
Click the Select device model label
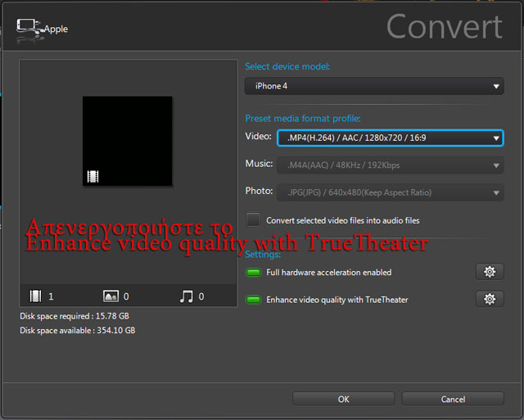tap(287, 66)
